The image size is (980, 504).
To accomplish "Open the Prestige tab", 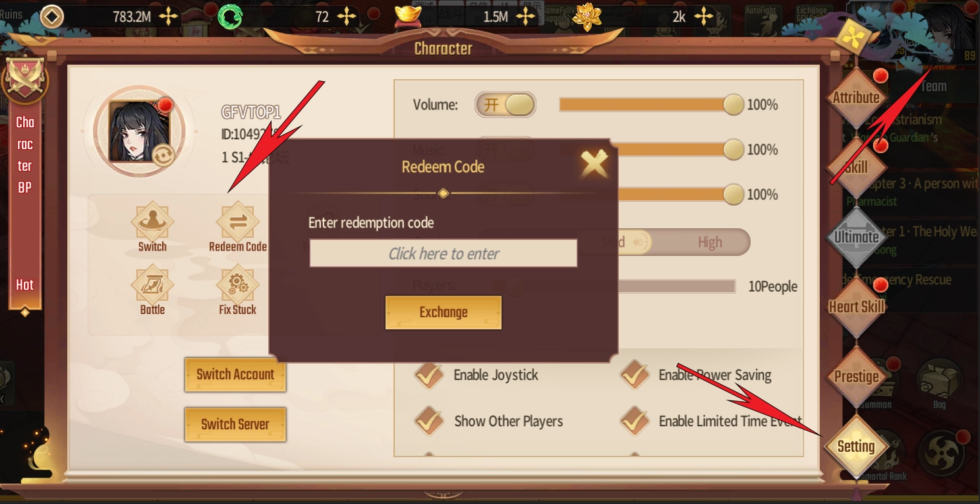I will tap(856, 377).
